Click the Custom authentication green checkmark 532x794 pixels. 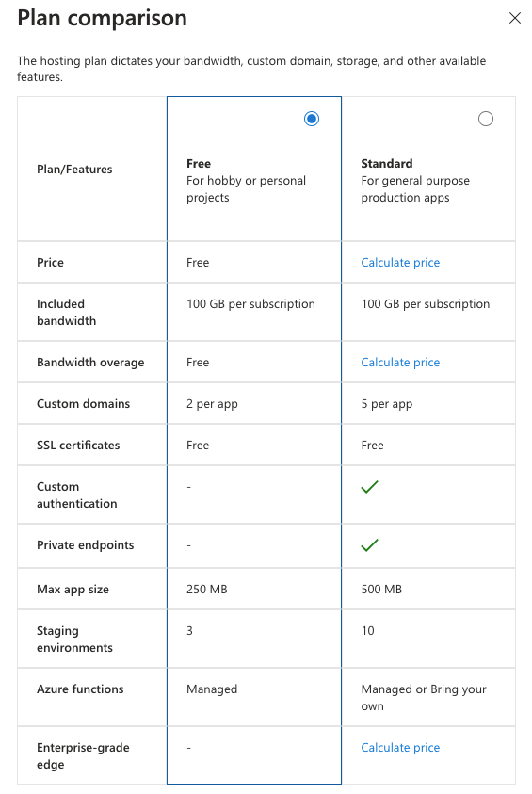369,487
